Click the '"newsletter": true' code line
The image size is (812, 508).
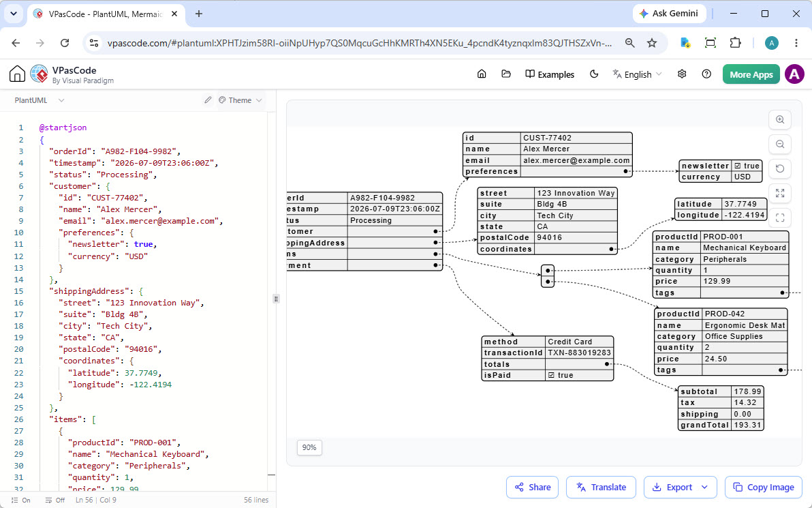(x=112, y=244)
